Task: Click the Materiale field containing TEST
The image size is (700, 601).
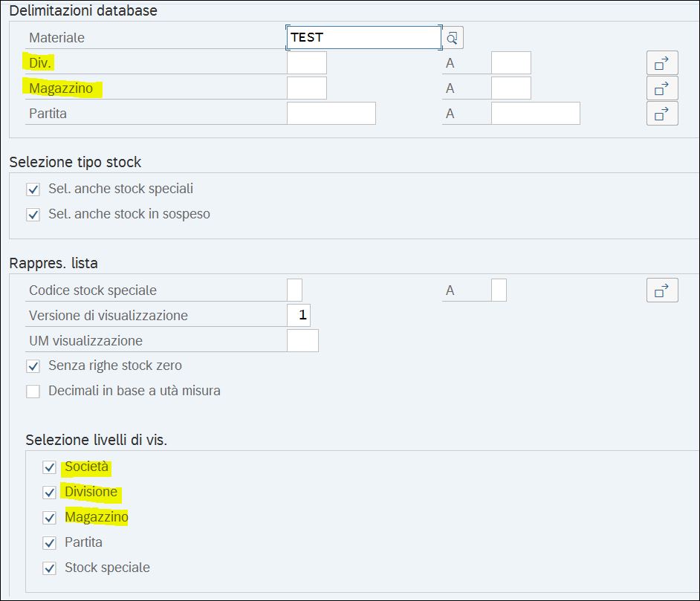Action: pos(364,37)
